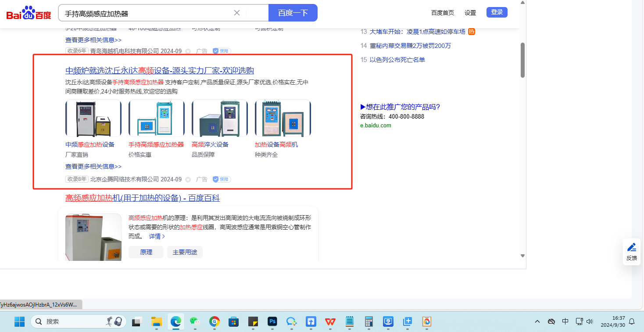Open hot search 以色列公布死亡名单
This screenshot has width=644, height=332.
pyautogui.click(x=397, y=60)
